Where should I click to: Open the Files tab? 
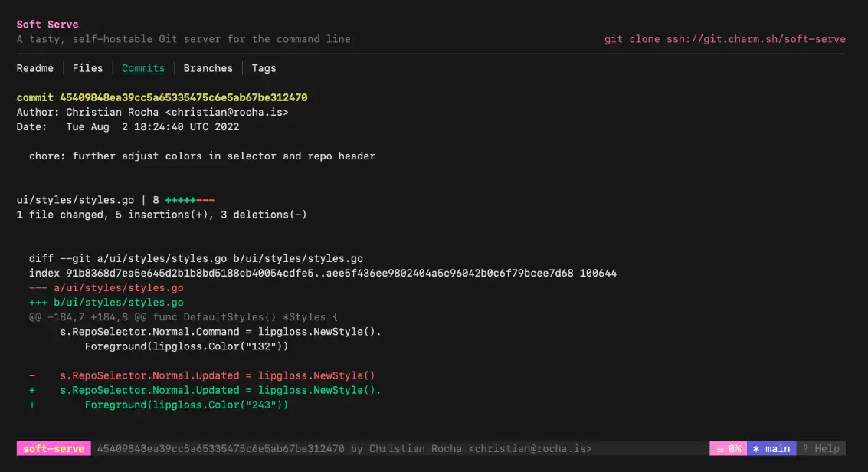point(87,68)
